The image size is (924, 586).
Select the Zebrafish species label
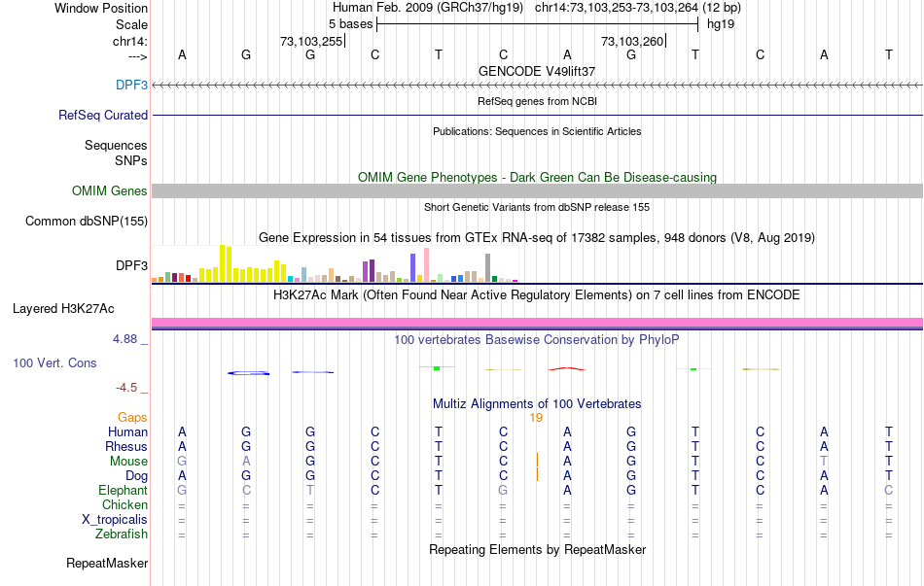pos(122,534)
